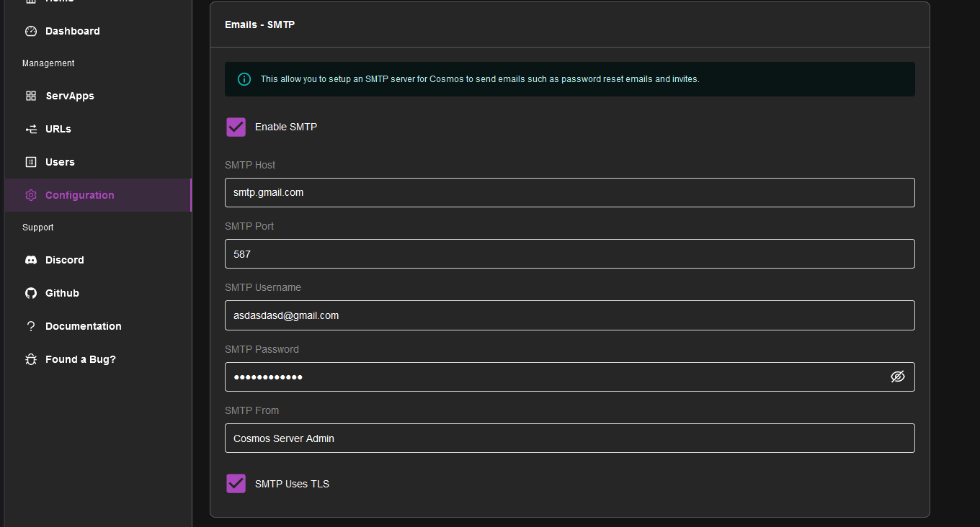This screenshot has width=980, height=527.
Task: Click the Discord logo icon
Action: (31, 260)
